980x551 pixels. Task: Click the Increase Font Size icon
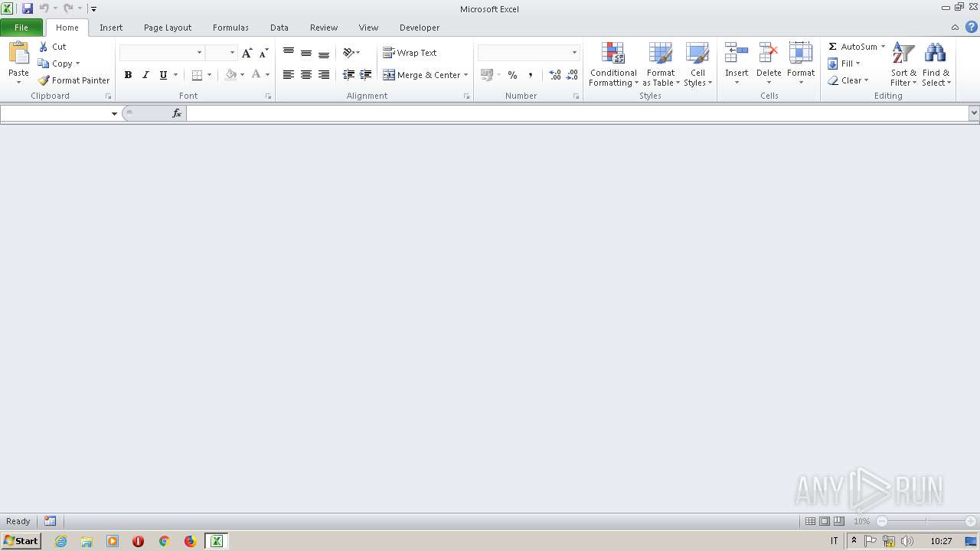pyautogui.click(x=247, y=53)
